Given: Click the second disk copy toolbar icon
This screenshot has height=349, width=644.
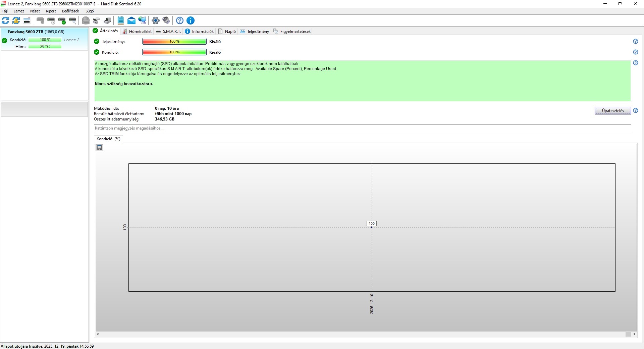Looking at the screenshot, I should 107,20.
